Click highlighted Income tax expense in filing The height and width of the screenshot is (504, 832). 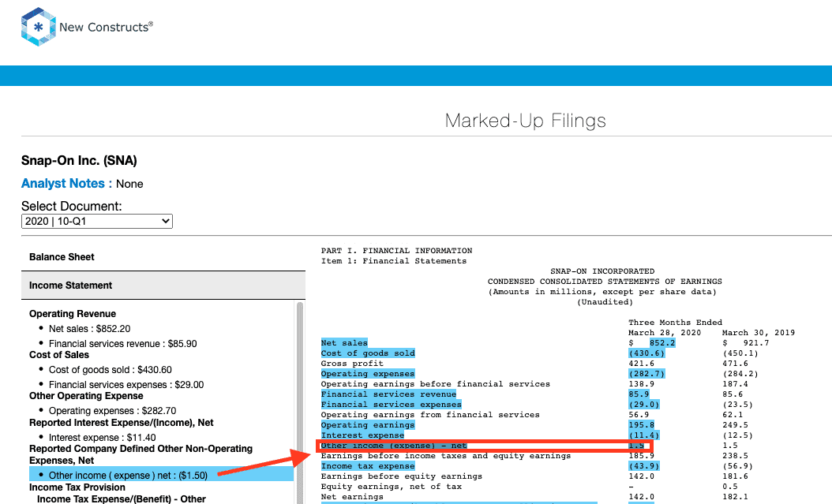(x=368, y=466)
